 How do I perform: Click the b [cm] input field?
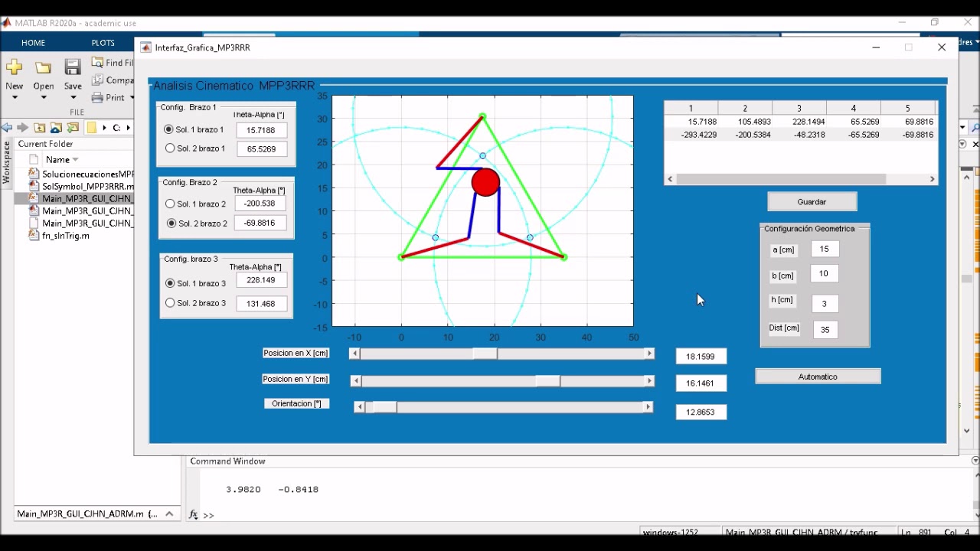point(825,274)
